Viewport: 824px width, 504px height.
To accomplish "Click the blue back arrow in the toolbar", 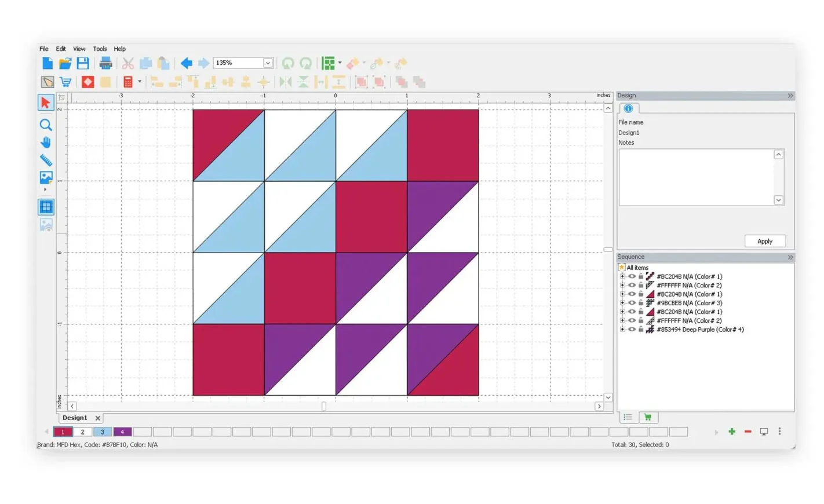I will click(x=186, y=63).
